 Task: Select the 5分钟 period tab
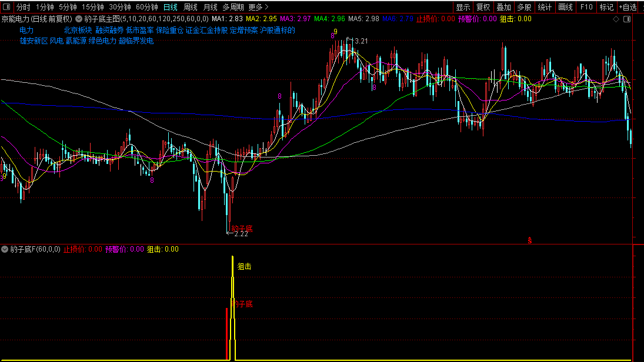pos(68,7)
